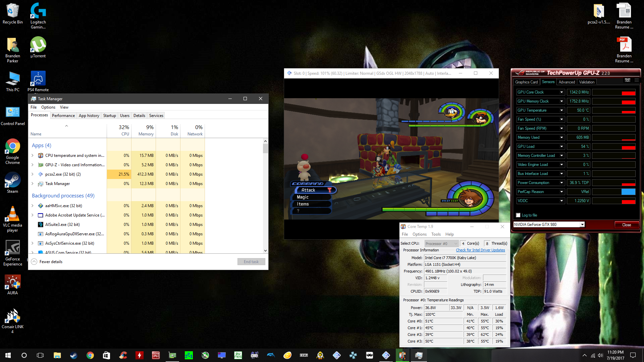Viewport: 644px width, 362px height.
Task: Select the Corsair LINK 4 desktop icon
Action: 12,321
